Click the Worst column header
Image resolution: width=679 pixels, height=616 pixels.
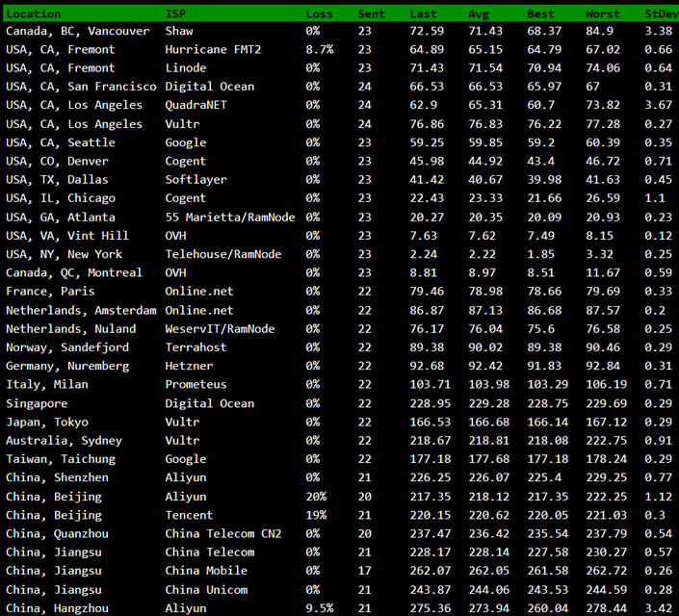tap(602, 13)
